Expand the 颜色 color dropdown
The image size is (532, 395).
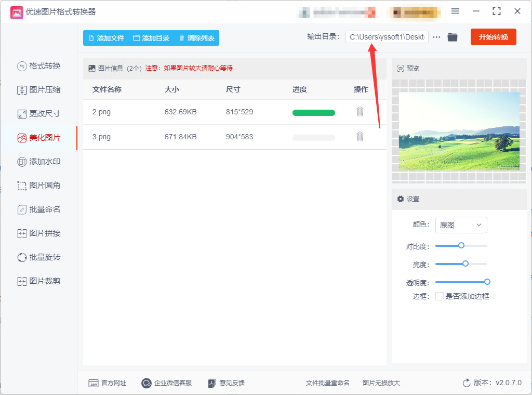461,225
